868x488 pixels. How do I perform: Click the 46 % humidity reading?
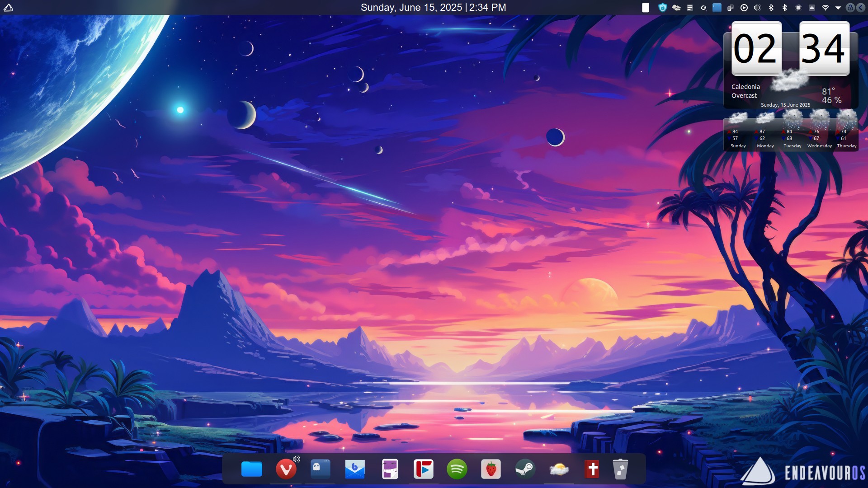tap(832, 100)
